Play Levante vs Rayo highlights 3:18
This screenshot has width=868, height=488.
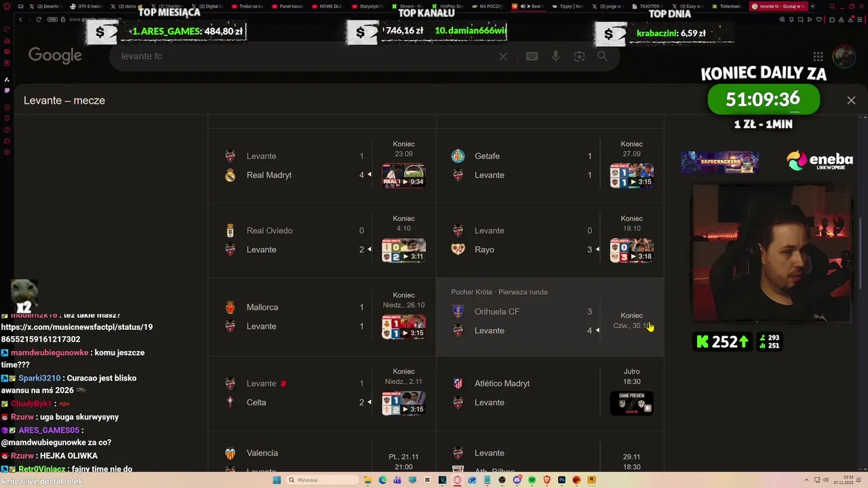(x=631, y=250)
